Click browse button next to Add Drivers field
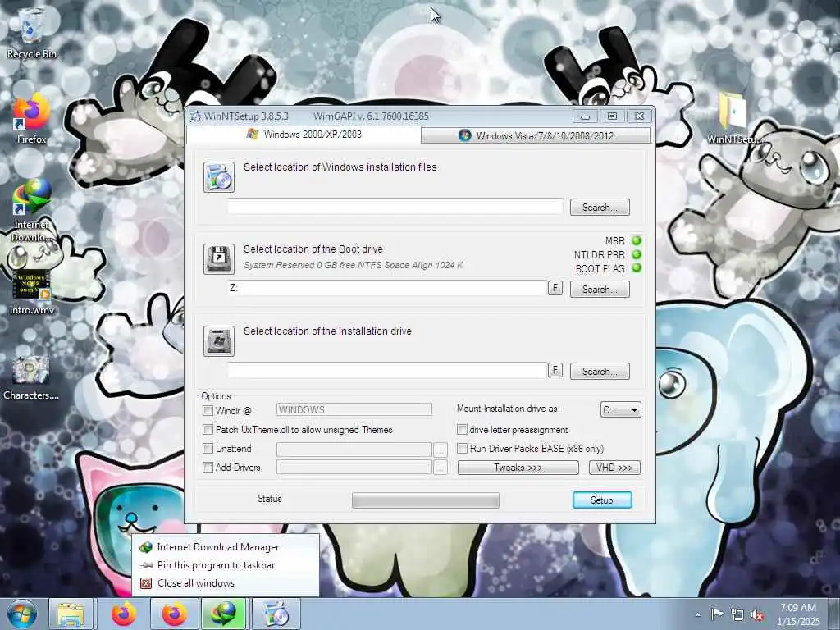The width and height of the screenshot is (840, 630). point(440,468)
